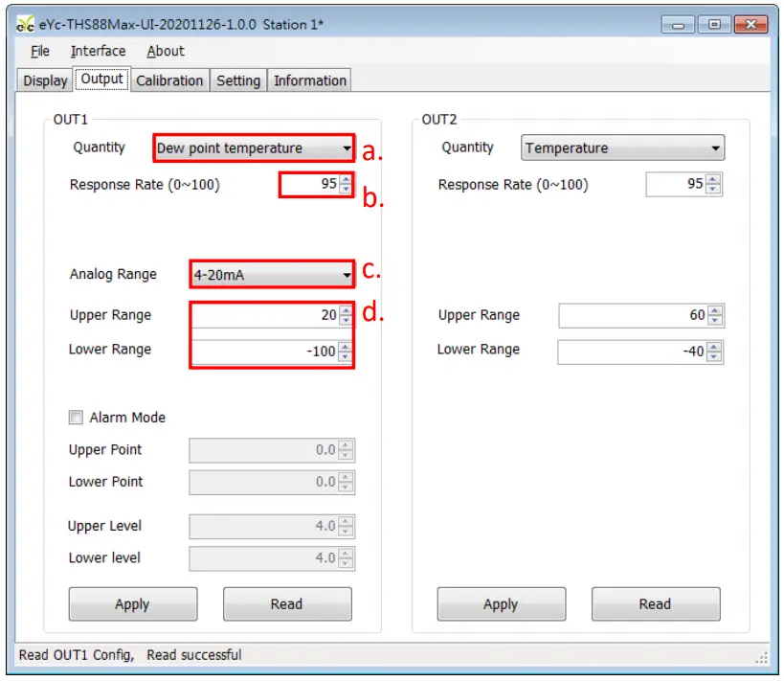Click the OUT2 Apply button
The width and height of the screenshot is (784, 681).
click(x=501, y=604)
